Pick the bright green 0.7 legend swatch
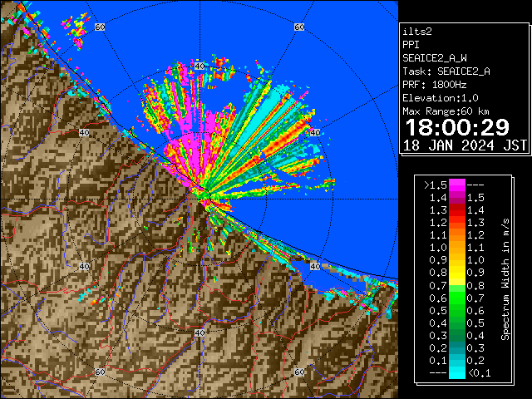Screen dimensions: 532x399 tap(457, 298)
